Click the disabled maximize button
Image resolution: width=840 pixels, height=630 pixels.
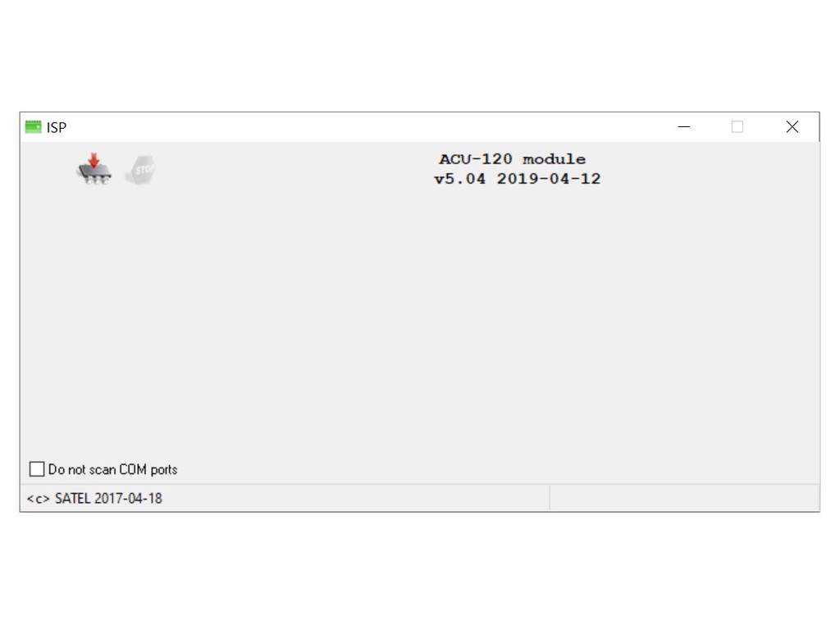(737, 127)
